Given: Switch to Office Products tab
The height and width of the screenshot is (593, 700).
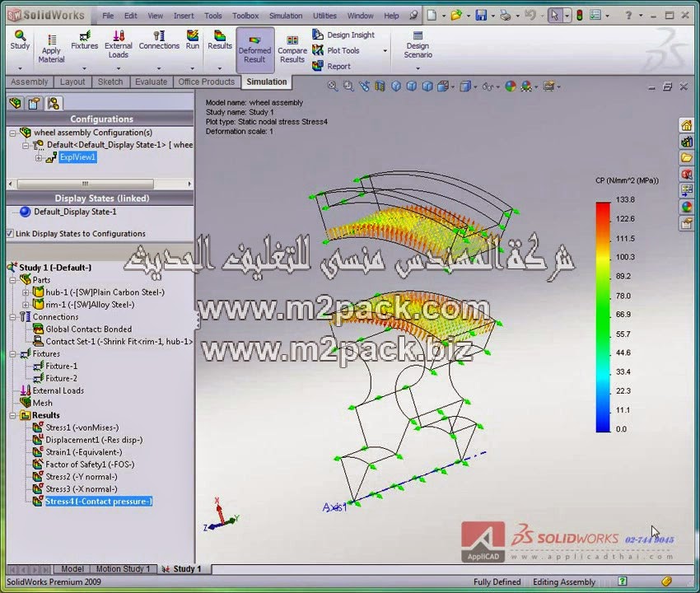Looking at the screenshot, I should [206, 82].
